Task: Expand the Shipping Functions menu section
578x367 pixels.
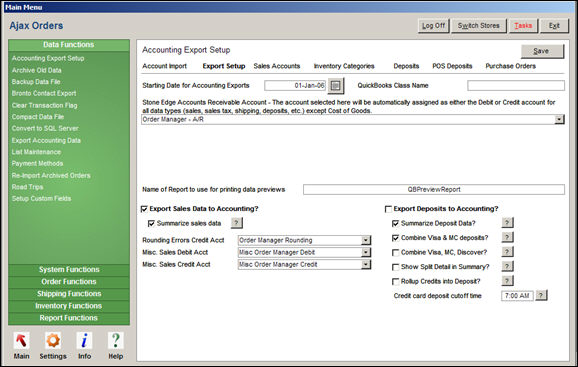Action: pos(69,294)
